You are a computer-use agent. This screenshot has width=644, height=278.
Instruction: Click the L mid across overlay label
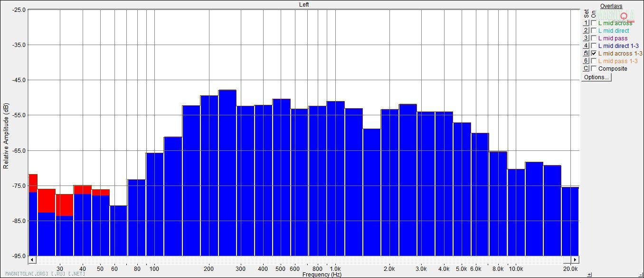pyautogui.click(x=615, y=23)
